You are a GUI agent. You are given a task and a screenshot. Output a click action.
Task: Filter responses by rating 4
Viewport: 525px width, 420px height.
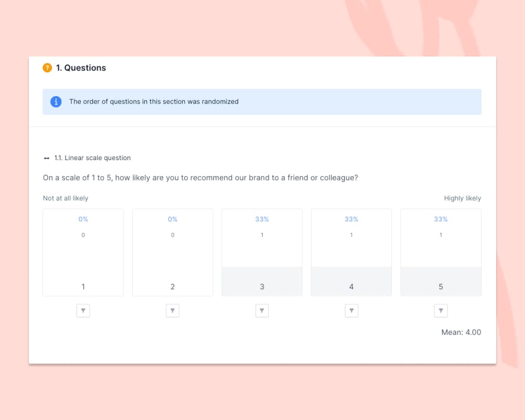(x=351, y=311)
